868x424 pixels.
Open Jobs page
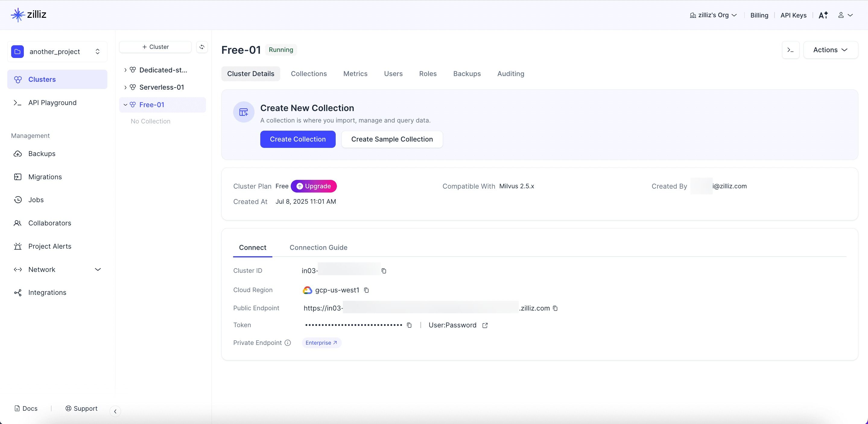tap(57, 200)
